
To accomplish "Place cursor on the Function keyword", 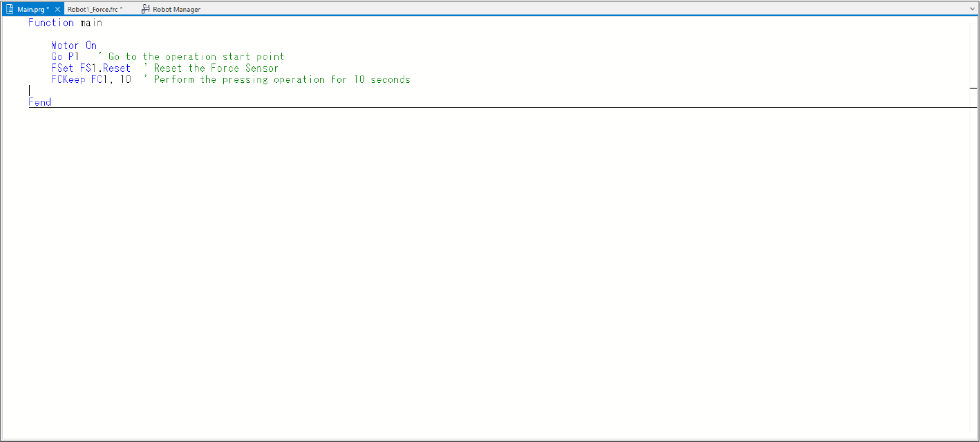I will (50, 23).
